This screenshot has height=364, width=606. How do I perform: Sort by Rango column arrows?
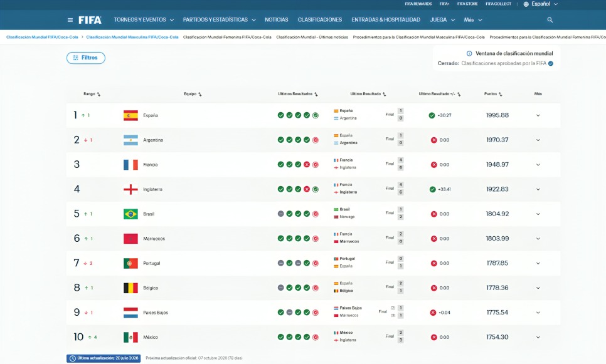point(98,94)
